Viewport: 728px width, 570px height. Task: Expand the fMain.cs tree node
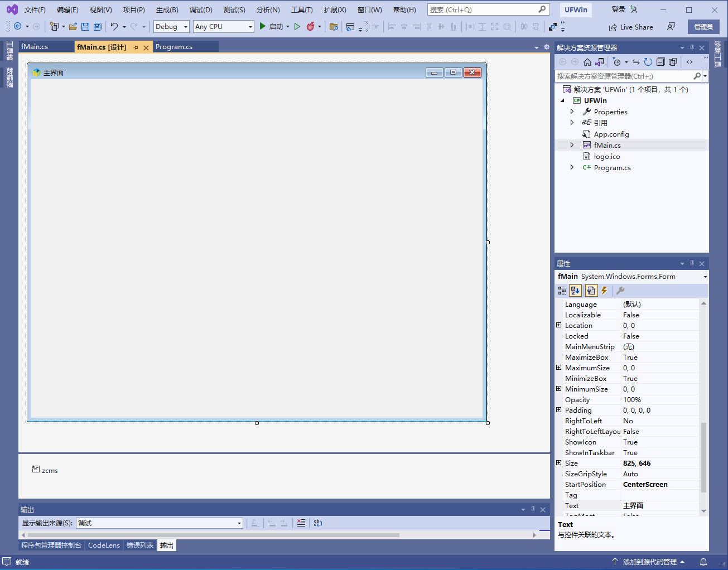pyautogui.click(x=572, y=145)
